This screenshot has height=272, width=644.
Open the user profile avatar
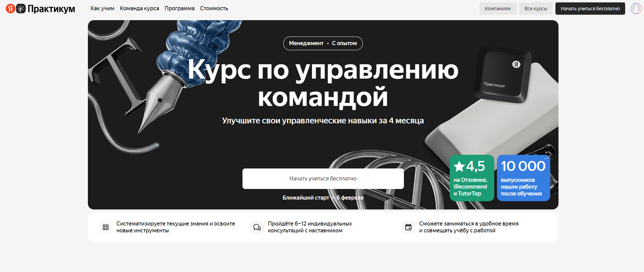(636, 9)
